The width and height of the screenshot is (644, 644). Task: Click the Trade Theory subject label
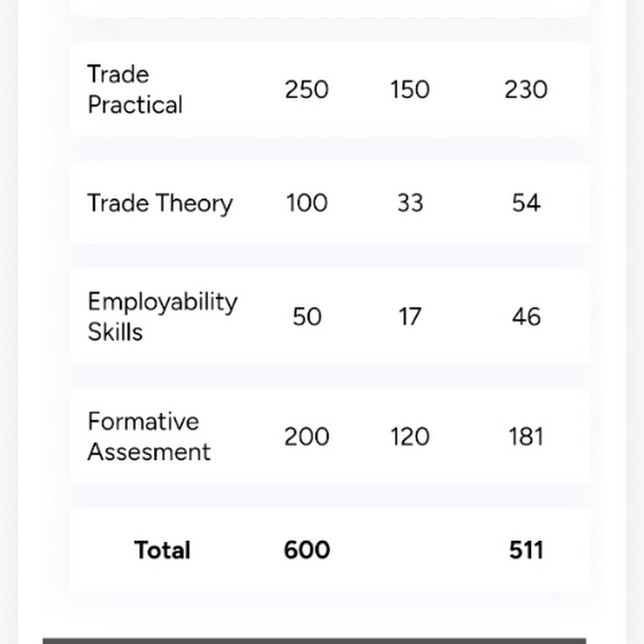tap(160, 203)
